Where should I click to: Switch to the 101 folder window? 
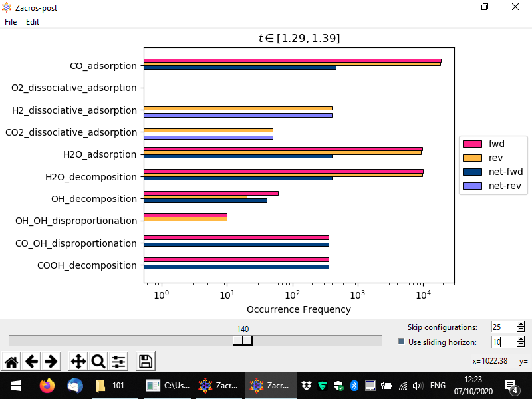pos(111,386)
